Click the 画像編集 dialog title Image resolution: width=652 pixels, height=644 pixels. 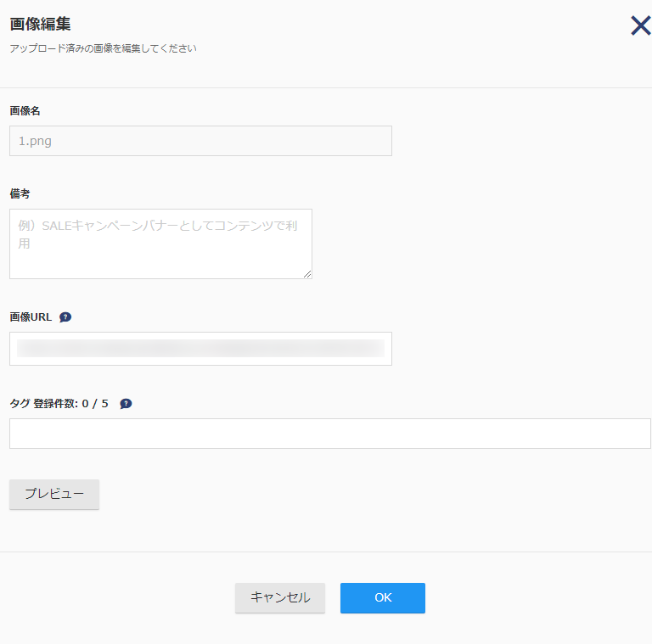pos(41,24)
